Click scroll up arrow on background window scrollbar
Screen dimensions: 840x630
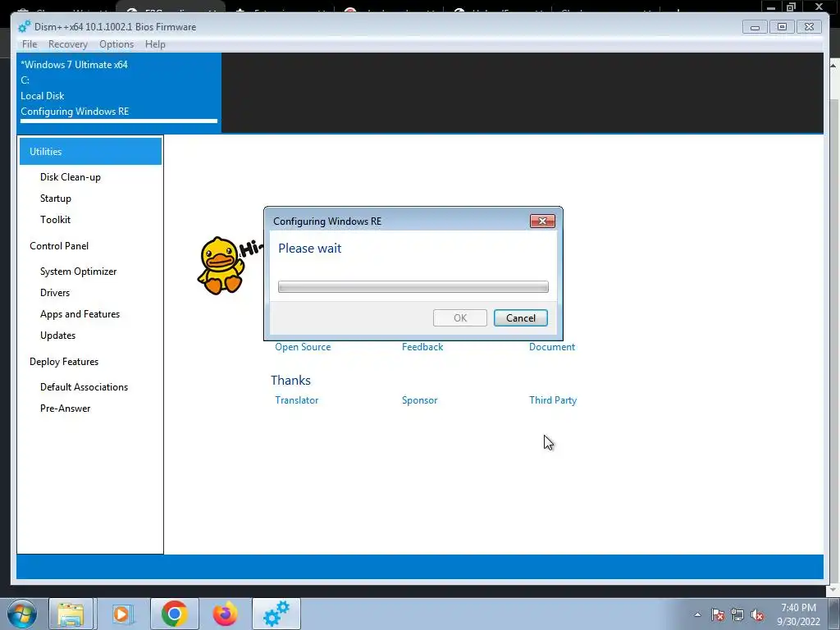tap(833, 66)
